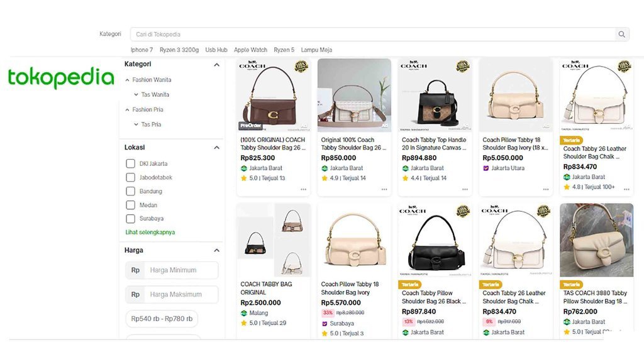
Task: Click the price Rp2.500.000
Action: 260,303
